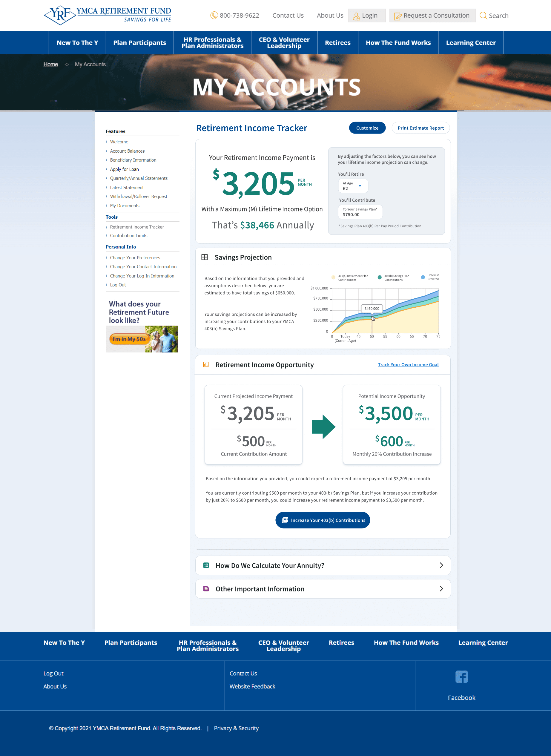Open Account Balances sidebar link
The image size is (551, 756).
128,151
